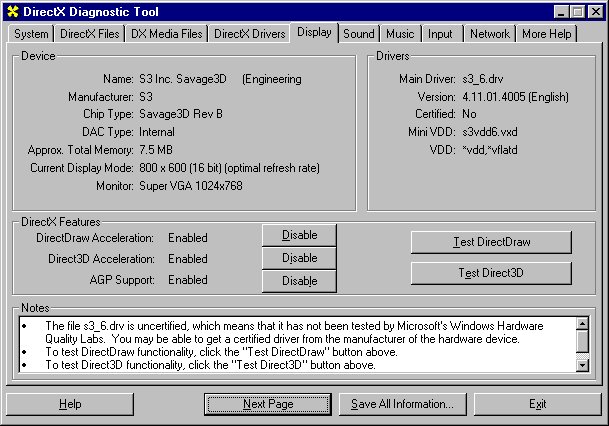Click the Display tab
The width and height of the screenshot is (609, 426).
[x=314, y=32]
